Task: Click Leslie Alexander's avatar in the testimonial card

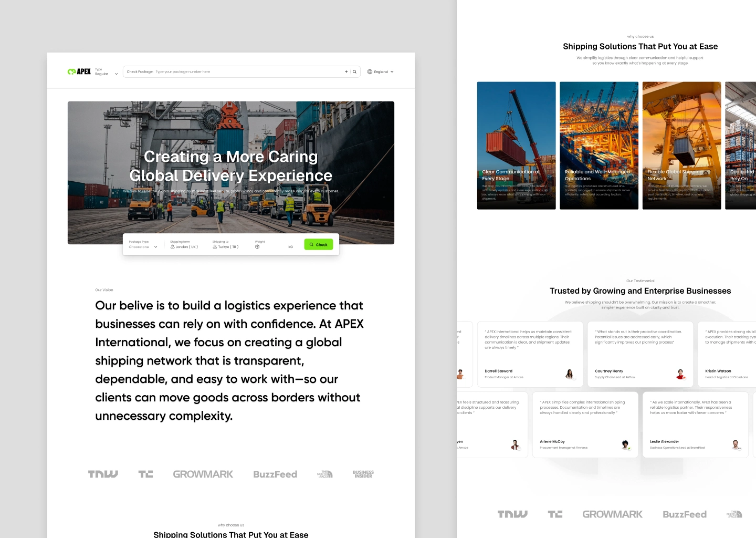Action: pyautogui.click(x=736, y=444)
